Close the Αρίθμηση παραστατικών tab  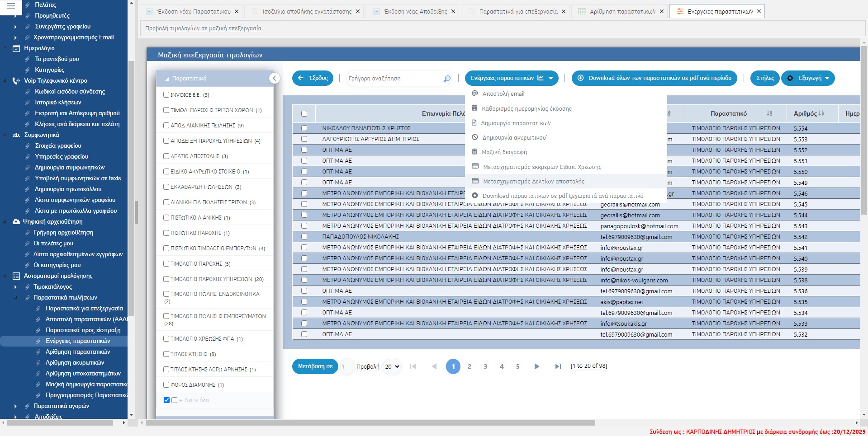(662, 12)
